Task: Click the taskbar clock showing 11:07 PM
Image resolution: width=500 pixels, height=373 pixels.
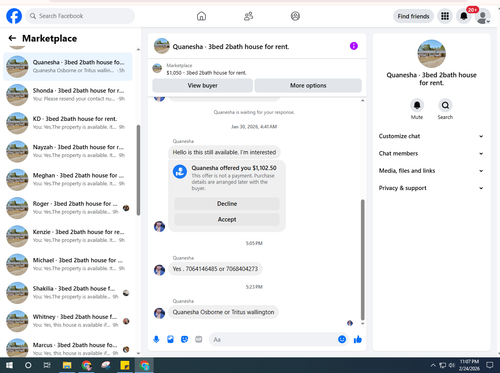Action: click(x=469, y=365)
